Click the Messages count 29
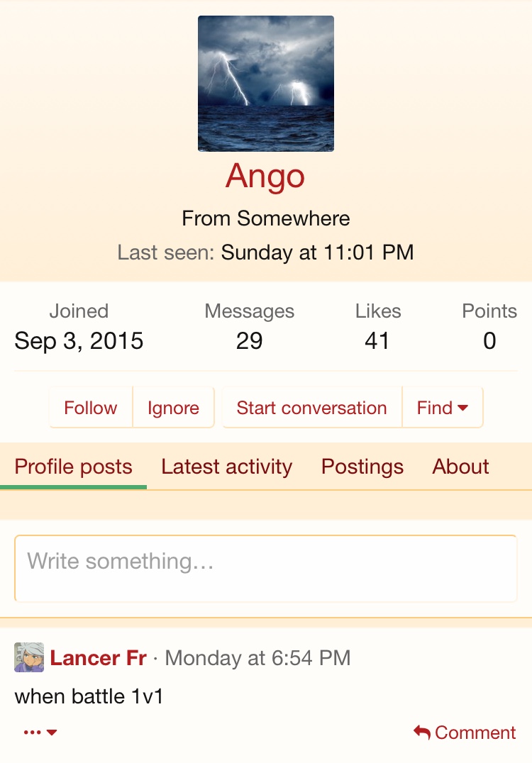Viewport: 532px width, 763px height. coord(249,340)
